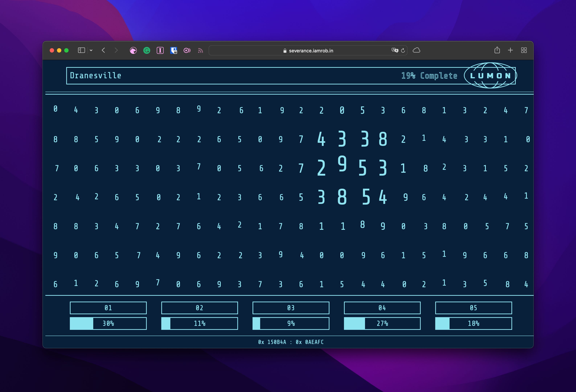Screen dimensions: 576x392
Task: Click the large number 9
Action: coord(342,164)
